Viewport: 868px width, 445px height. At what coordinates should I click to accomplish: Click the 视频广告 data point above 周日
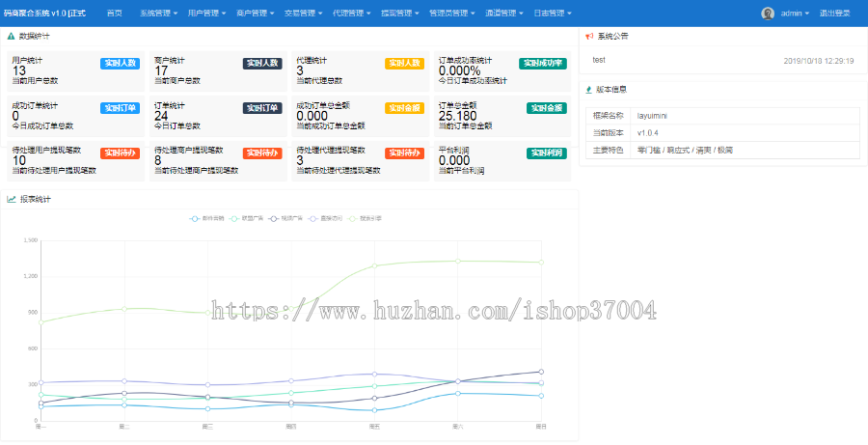pos(541,372)
